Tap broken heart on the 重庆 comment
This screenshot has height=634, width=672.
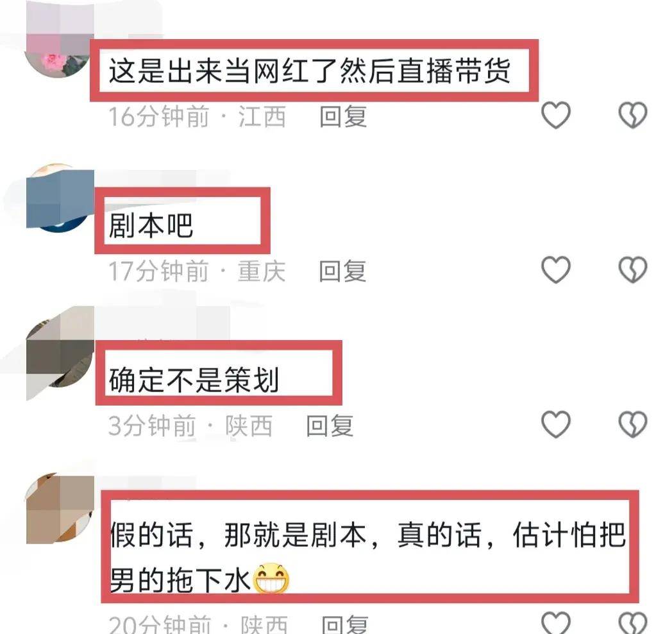[x=633, y=270]
